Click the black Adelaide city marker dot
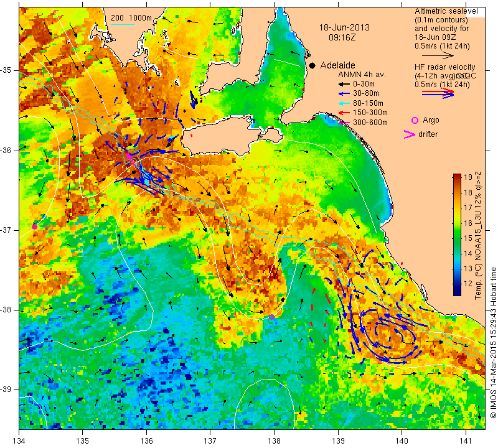Image resolution: width=498 pixels, height=448 pixels. pyautogui.click(x=312, y=65)
